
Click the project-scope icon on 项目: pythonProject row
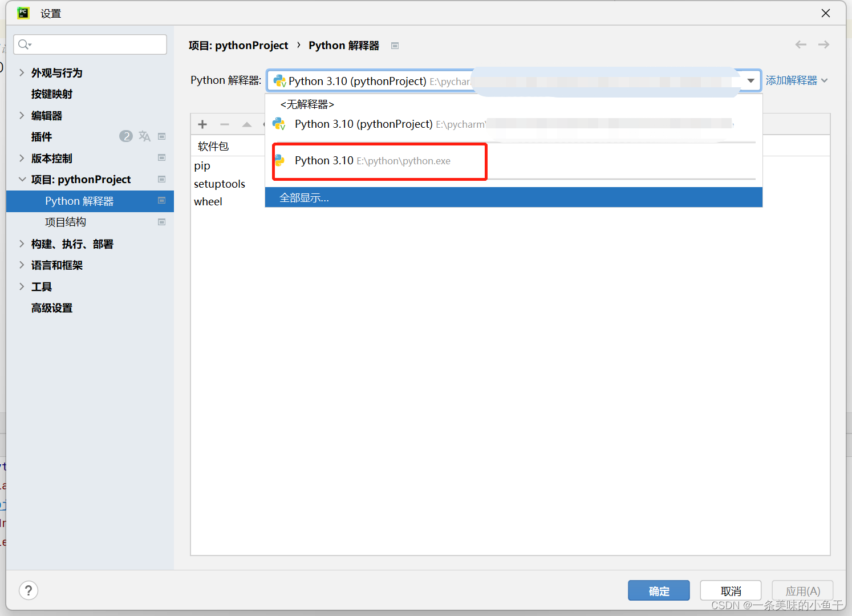(x=162, y=179)
